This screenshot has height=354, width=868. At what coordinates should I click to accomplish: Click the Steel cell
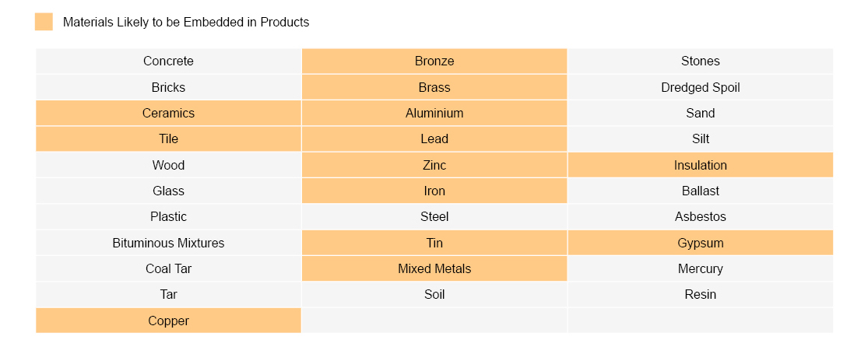pyautogui.click(x=434, y=216)
